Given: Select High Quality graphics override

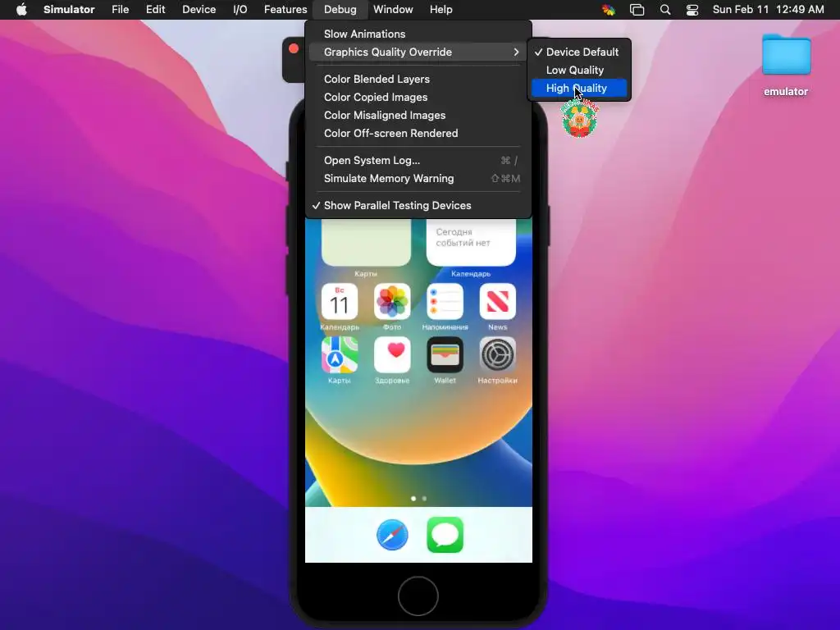Looking at the screenshot, I should click(578, 89).
